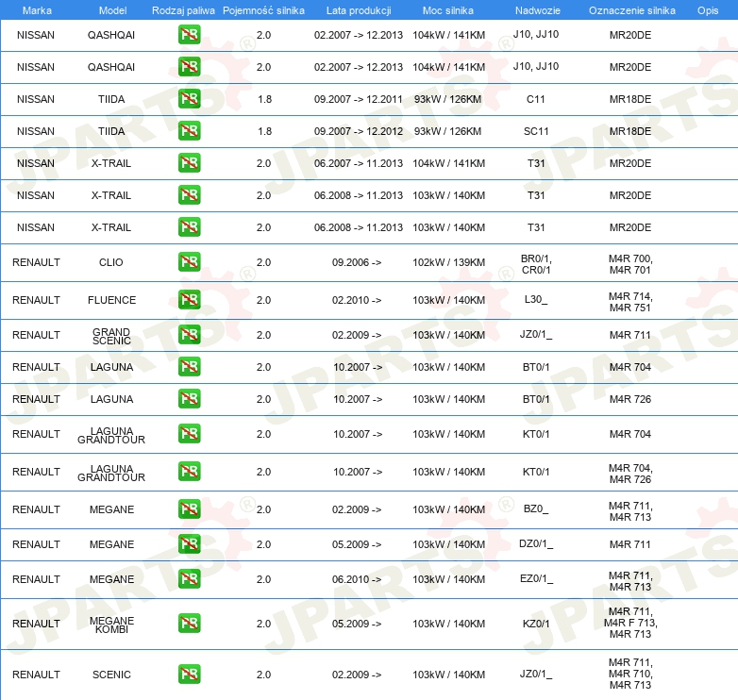Click the 09.2006 -> production date cell

coord(357,262)
